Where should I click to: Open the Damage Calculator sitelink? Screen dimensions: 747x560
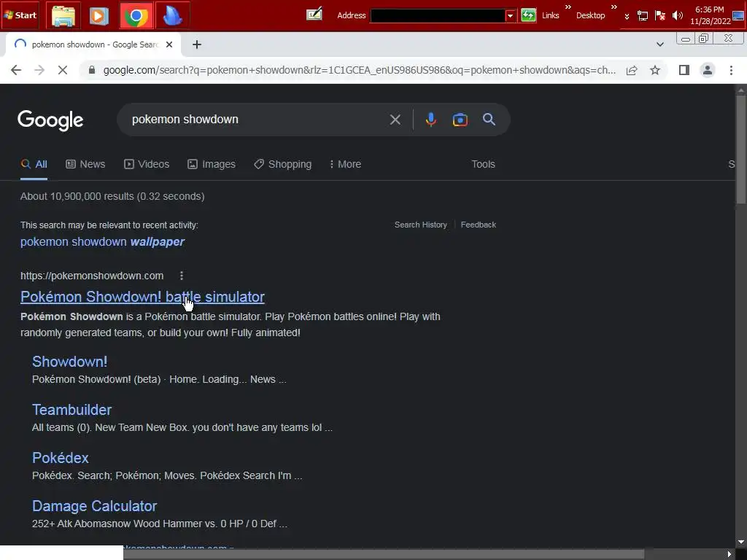[94, 506]
